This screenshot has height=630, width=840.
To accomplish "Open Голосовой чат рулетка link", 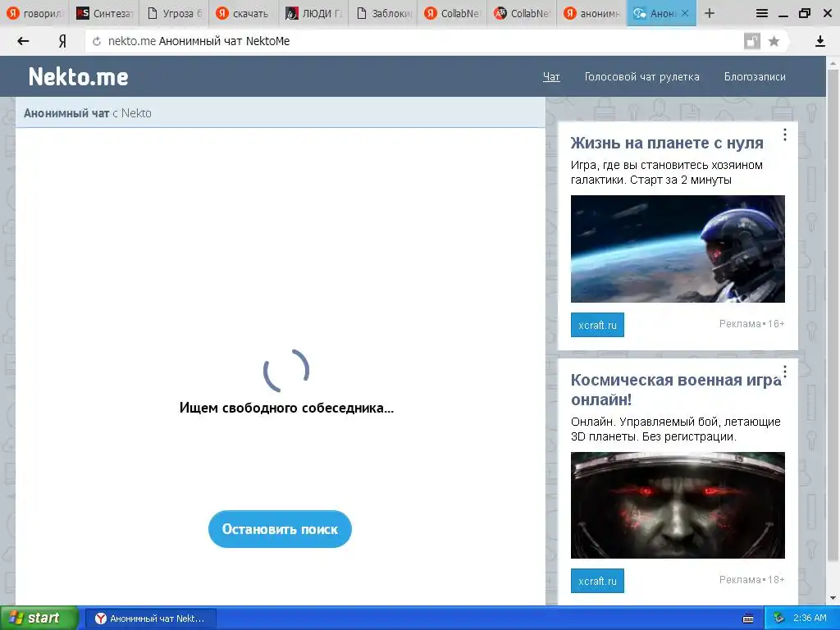I will (641, 76).
